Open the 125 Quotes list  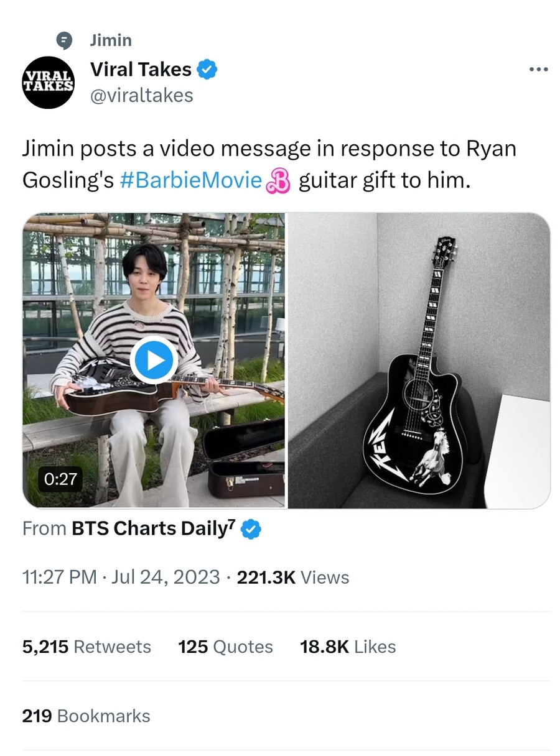pos(225,647)
